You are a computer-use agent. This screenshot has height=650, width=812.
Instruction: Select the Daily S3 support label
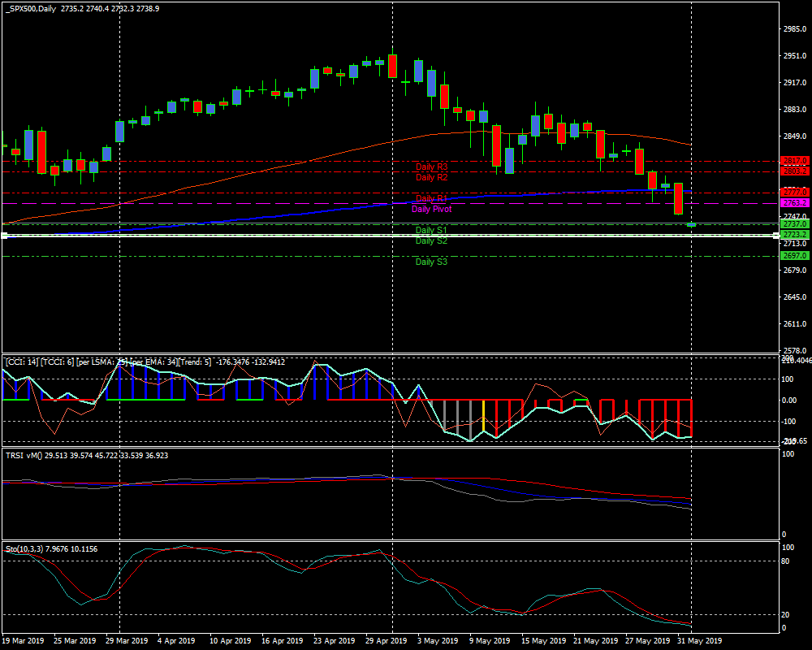(431, 262)
